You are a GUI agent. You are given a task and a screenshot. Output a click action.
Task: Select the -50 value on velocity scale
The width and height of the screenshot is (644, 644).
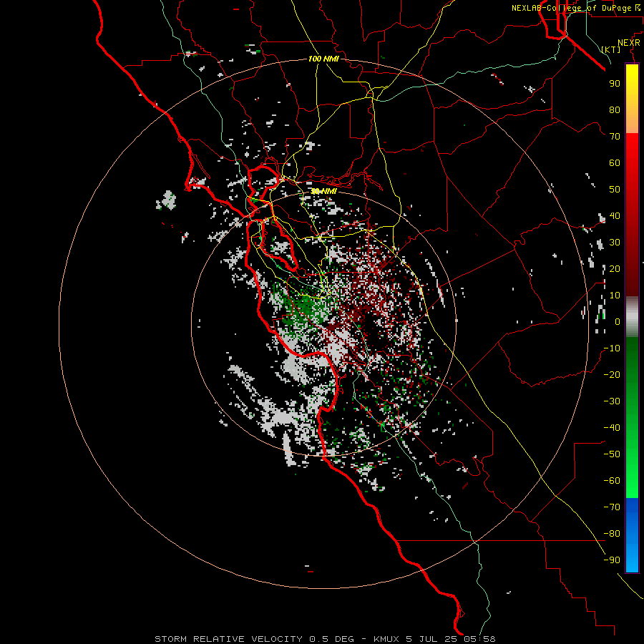(612, 454)
